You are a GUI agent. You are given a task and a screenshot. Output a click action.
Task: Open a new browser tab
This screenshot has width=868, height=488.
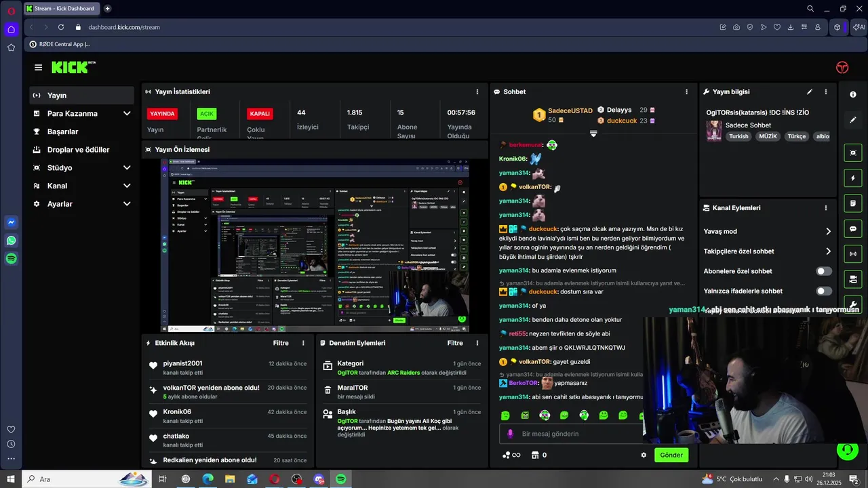pyautogui.click(x=107, y=8)
